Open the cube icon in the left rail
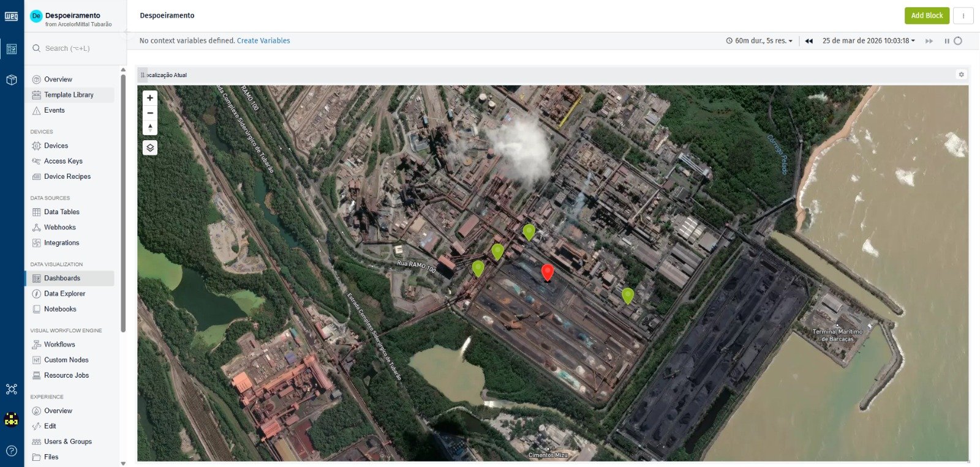This screenshot has width=980, height=467. (12, 80)
